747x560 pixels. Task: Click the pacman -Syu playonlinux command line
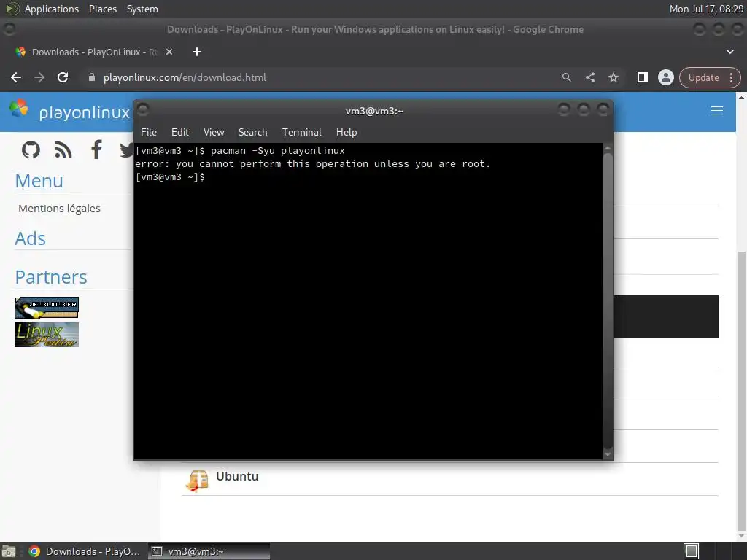(x=239, y=150)
